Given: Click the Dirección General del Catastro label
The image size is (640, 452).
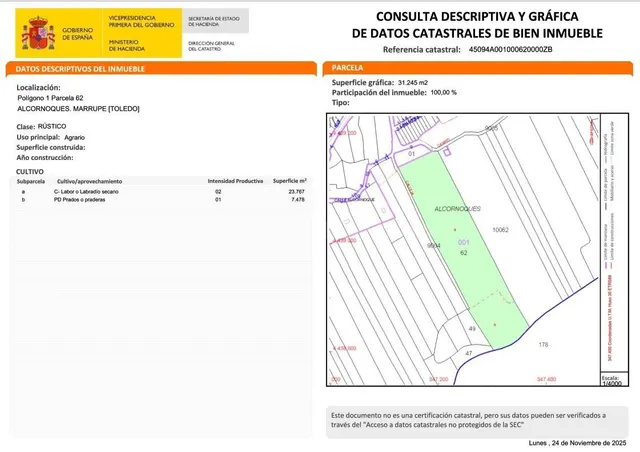Looking at the screenshot, I should (x=211, y=46).
